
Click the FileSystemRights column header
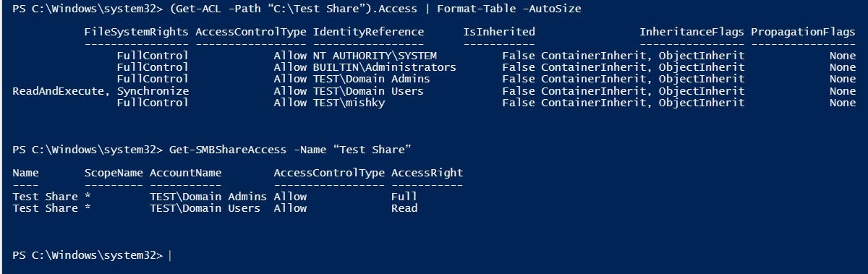137,32
